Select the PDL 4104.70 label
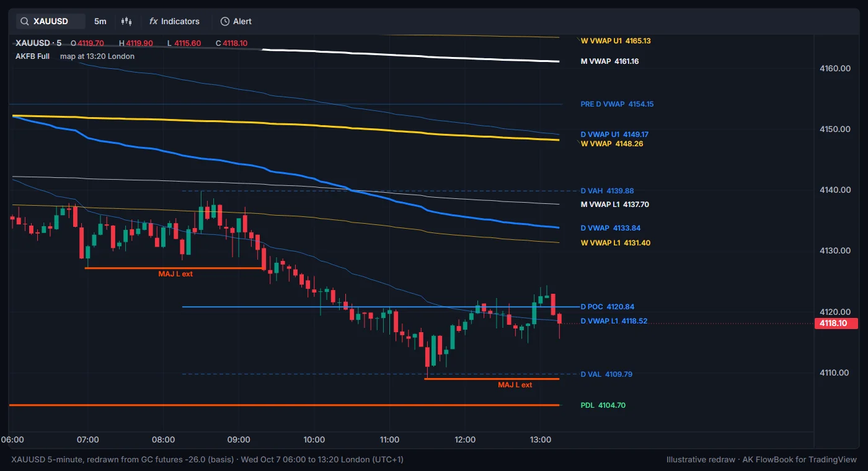The width and height of the screenshot is (868, 471). 603,405
